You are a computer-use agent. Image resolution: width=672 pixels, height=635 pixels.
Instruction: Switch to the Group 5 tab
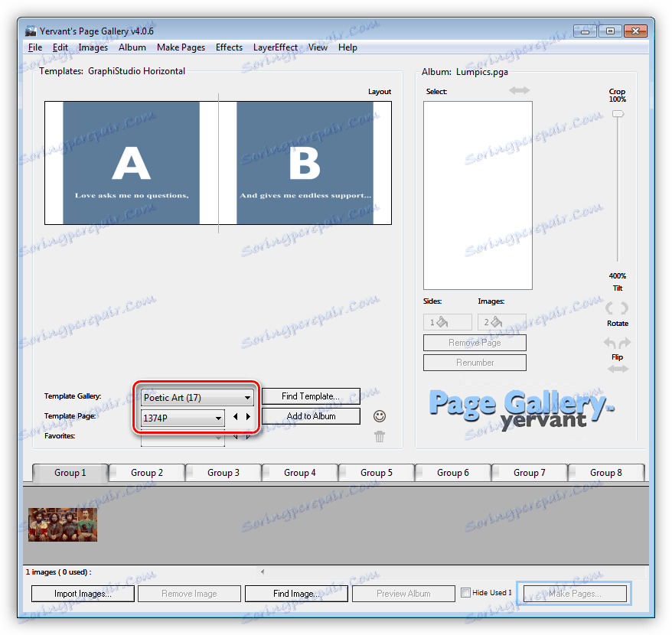(x=377, y=473)
